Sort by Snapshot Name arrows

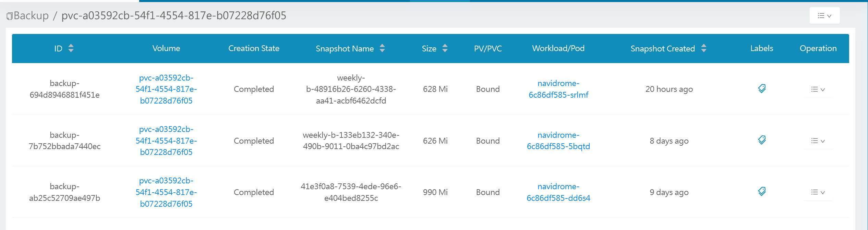[x=382, y=48]
